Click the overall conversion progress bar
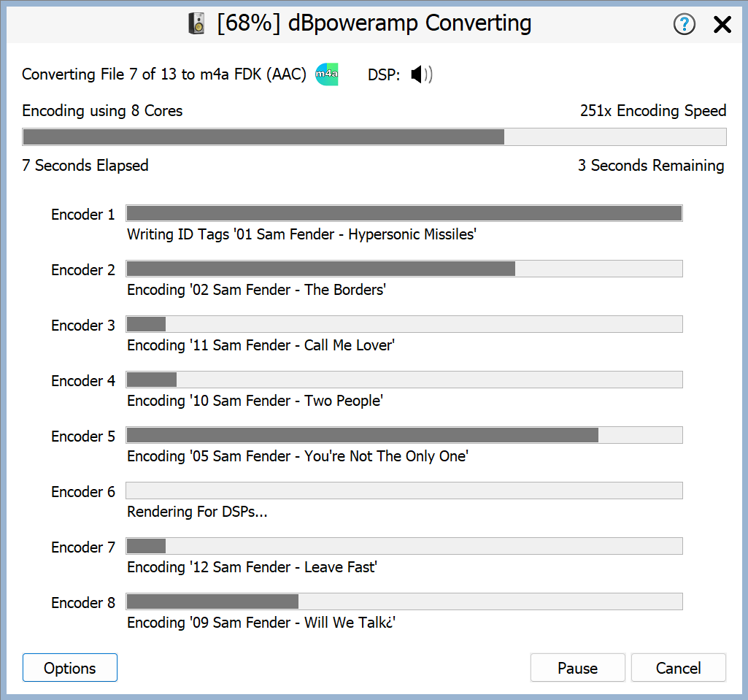 (374, 137)
